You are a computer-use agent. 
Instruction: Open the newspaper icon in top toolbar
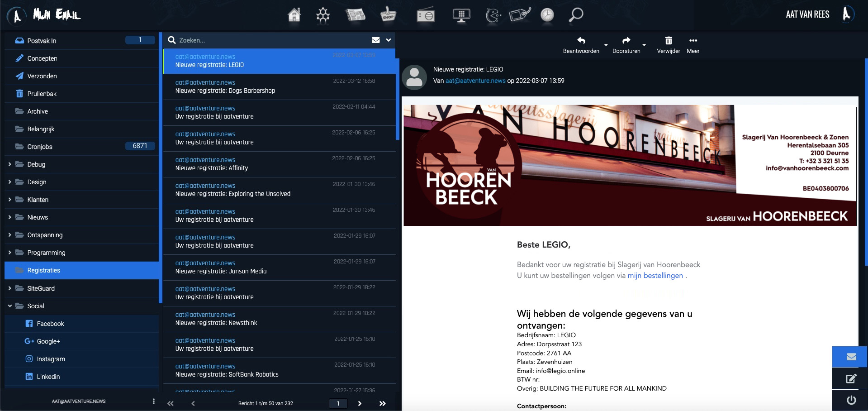pyautogui.click(x=356, y=15)
